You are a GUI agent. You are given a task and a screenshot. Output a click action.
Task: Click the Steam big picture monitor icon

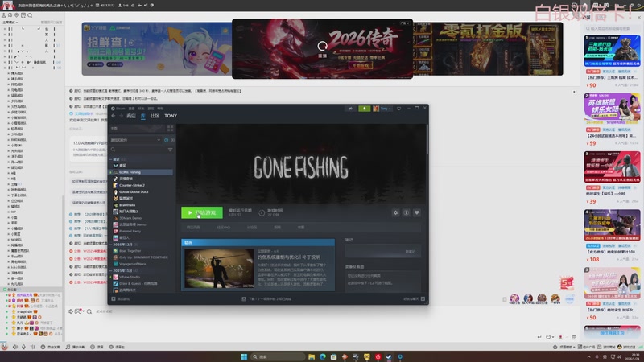click(x=398, y=109)
